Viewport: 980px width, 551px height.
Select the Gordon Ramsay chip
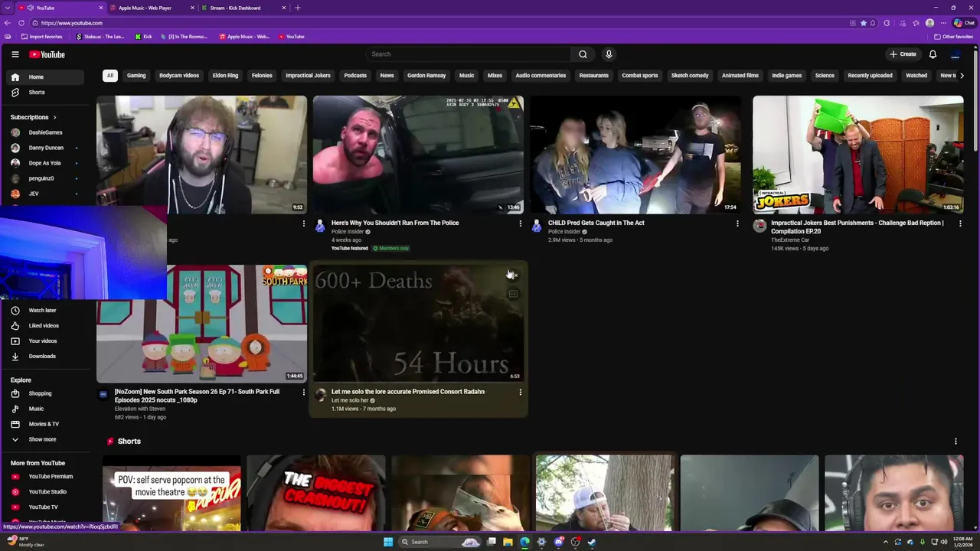[x=426, y=76]
